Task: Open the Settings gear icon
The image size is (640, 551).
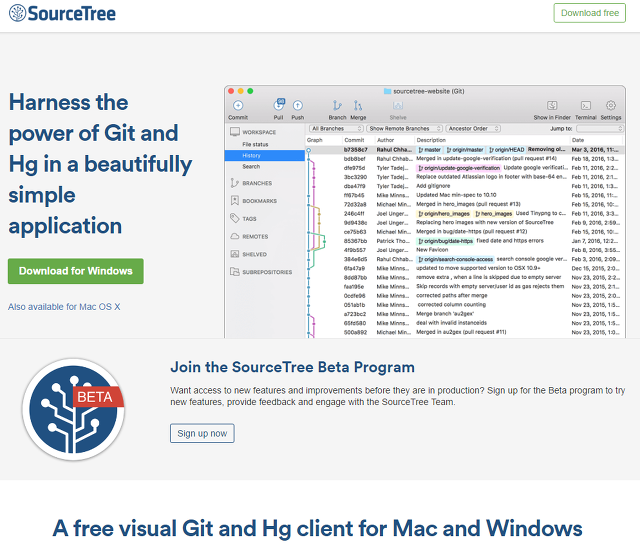Action: [x=611, y=105]
